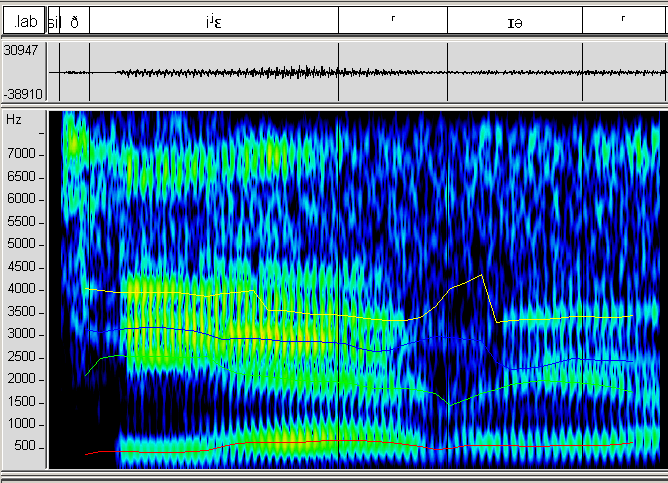Screen dimensions: 668x483
Task: Click the first 'r' label segment
Action: [x=393, y=20]
